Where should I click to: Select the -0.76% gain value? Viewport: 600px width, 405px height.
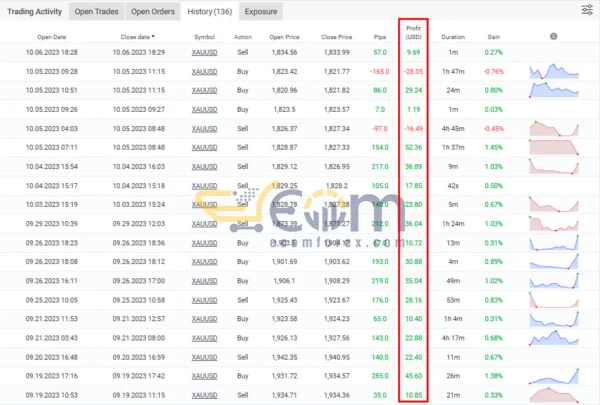[494, 72]
